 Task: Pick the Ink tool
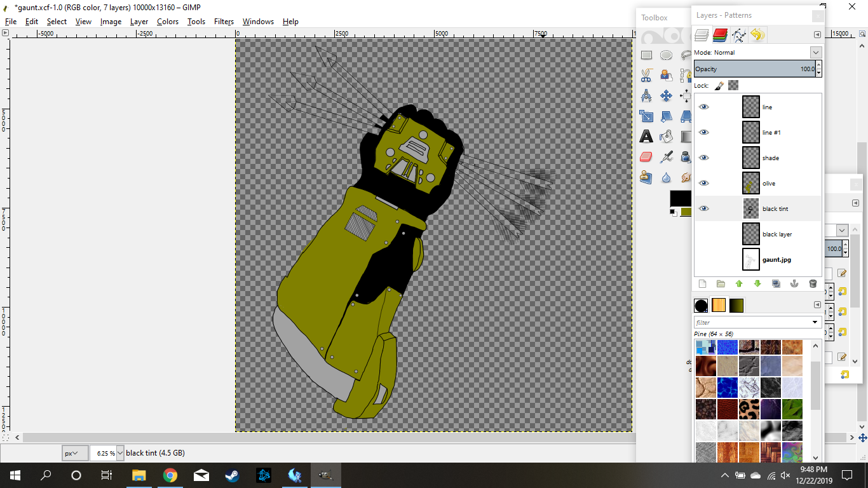pyautogui.click(x=686, y=157)
